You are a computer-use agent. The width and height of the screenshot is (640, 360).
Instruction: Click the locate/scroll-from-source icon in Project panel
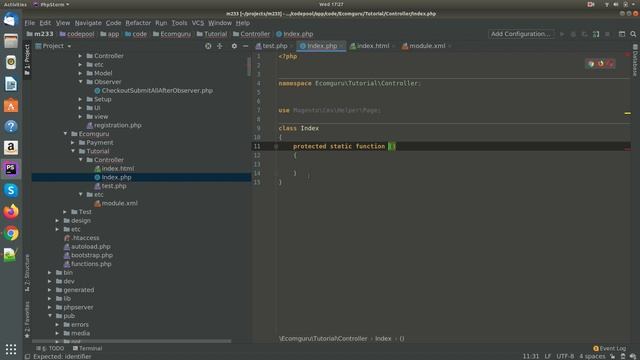coord(208,46)
